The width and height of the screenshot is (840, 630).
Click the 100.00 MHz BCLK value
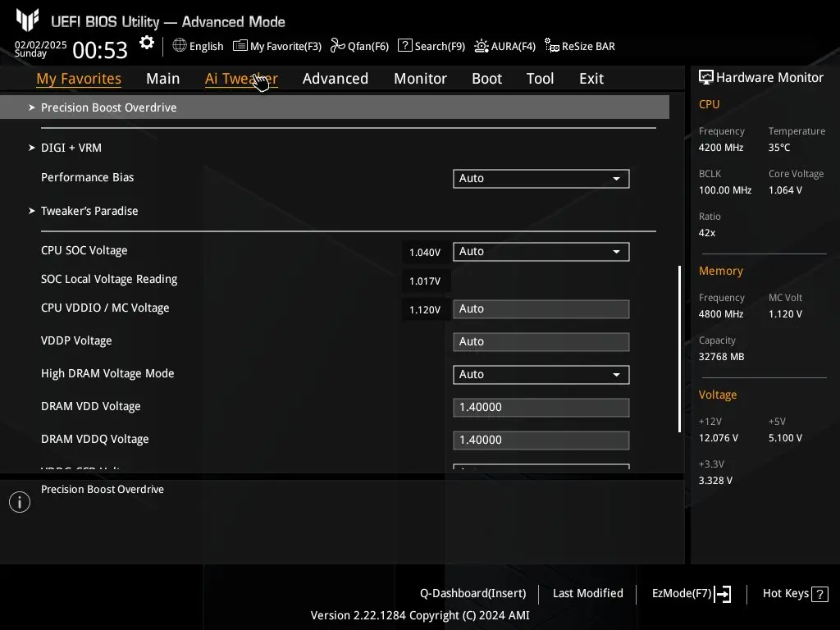coord(725,190)
